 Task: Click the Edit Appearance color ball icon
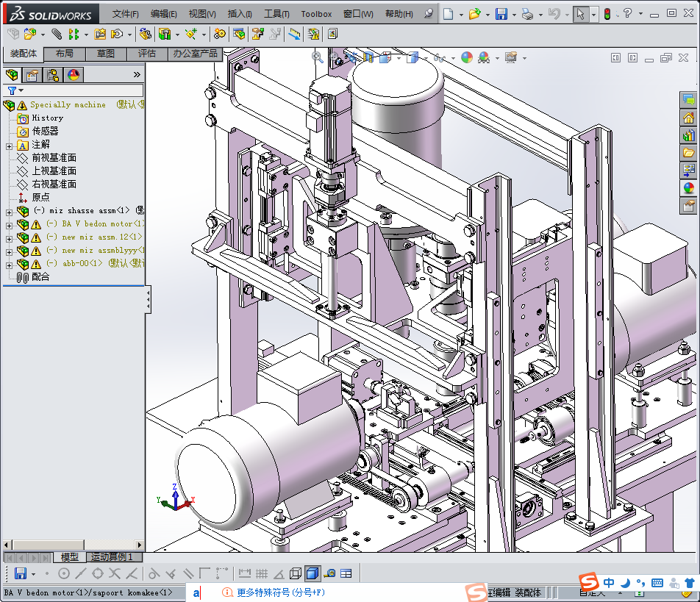tap(467, 57)
